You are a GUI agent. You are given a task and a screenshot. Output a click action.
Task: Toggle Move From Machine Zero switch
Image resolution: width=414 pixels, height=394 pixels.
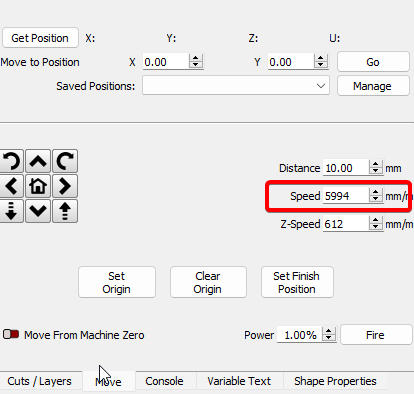(x=11, y=334)
